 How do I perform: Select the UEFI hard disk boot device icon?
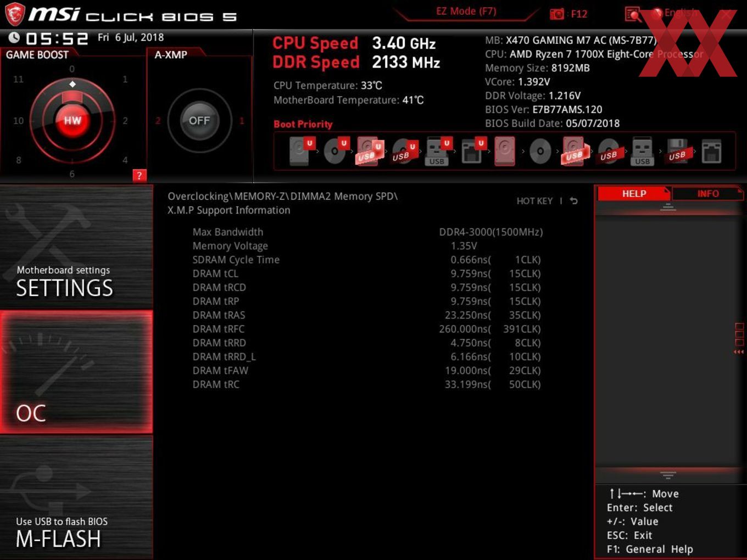[301, 151]
